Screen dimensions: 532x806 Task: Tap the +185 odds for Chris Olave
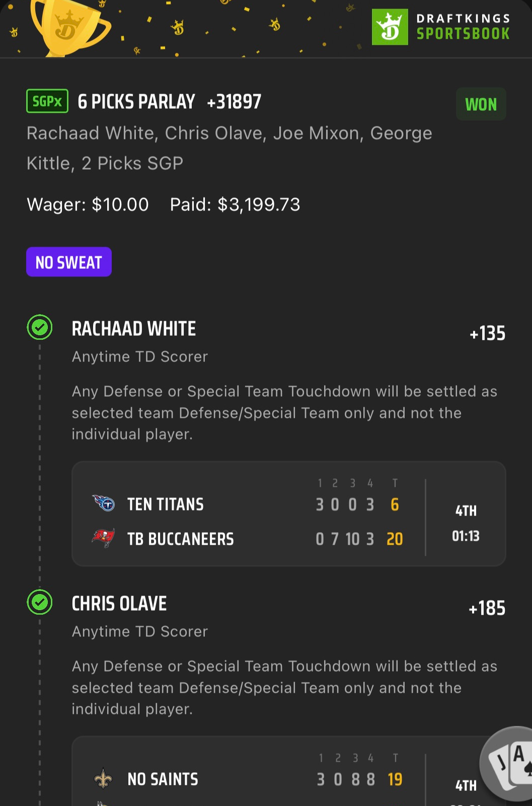[x=487, y=608]
